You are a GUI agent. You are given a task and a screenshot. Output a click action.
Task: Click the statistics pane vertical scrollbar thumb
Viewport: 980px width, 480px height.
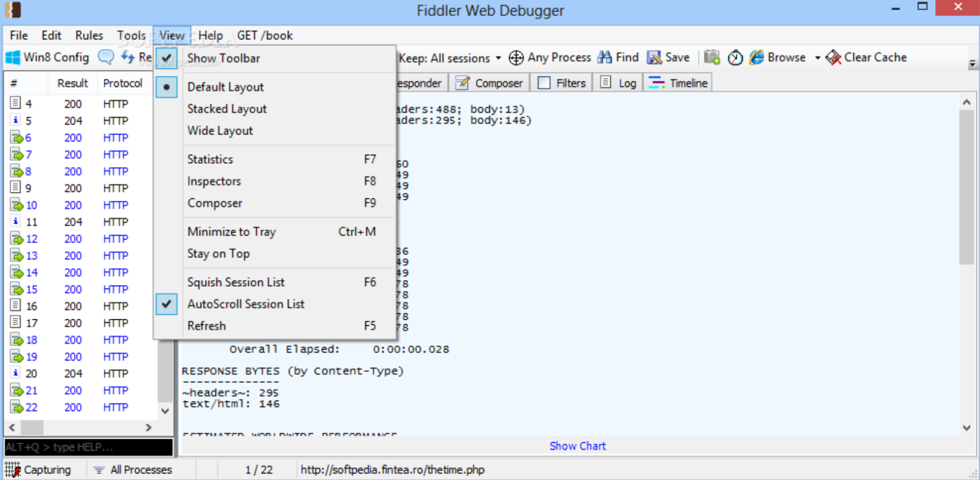[966, 187]
